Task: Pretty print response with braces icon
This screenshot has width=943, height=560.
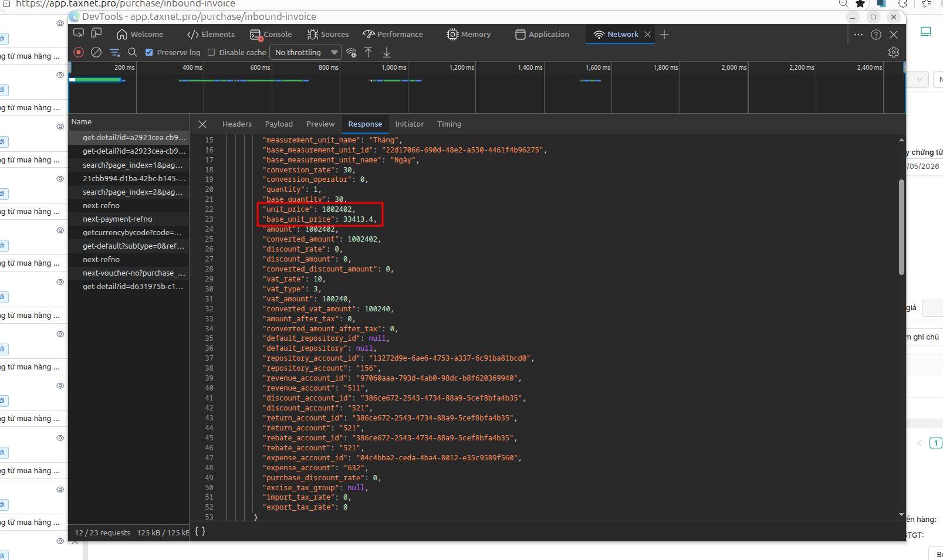Action: tap(200, 531)
